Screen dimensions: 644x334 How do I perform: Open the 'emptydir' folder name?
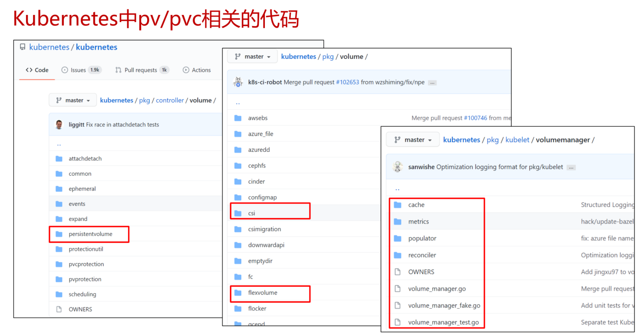(x=260, y=261)
